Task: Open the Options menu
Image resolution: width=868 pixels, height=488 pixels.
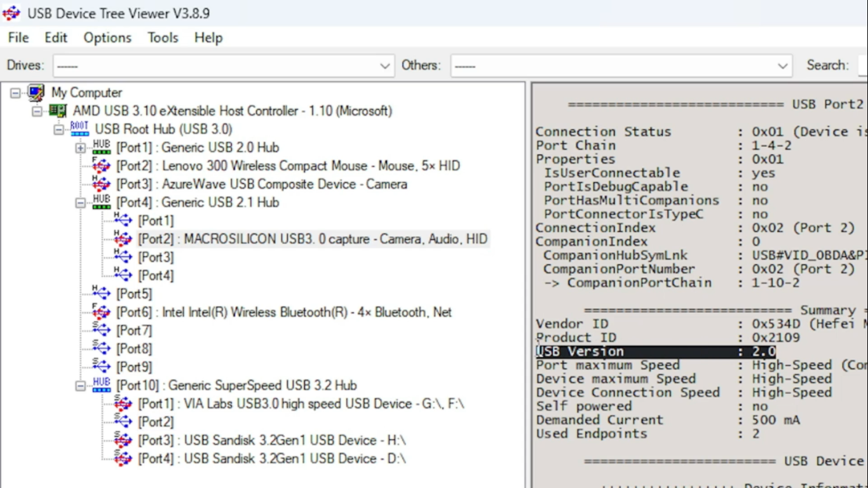Action: click(107, 38)
